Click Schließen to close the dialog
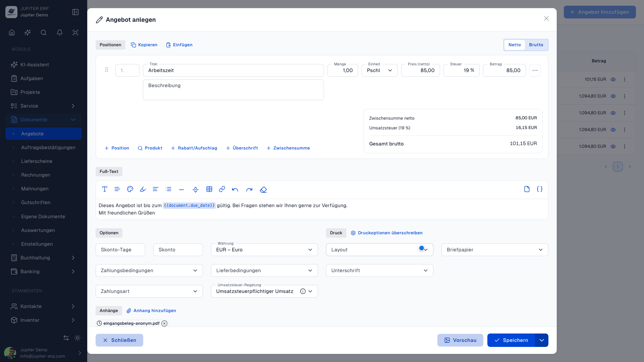This screenshot has height=362, width=644. click(119, 340)
